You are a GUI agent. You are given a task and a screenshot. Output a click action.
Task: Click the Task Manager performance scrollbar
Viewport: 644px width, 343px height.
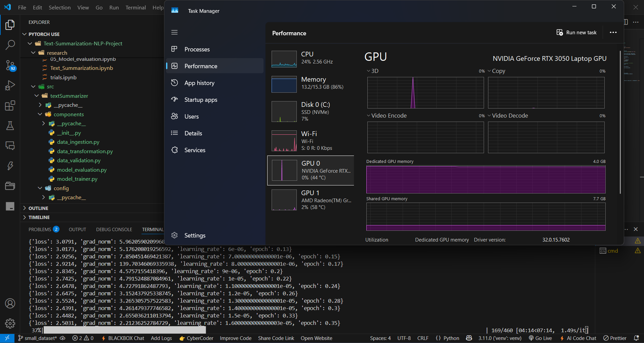tap(620, 122)
